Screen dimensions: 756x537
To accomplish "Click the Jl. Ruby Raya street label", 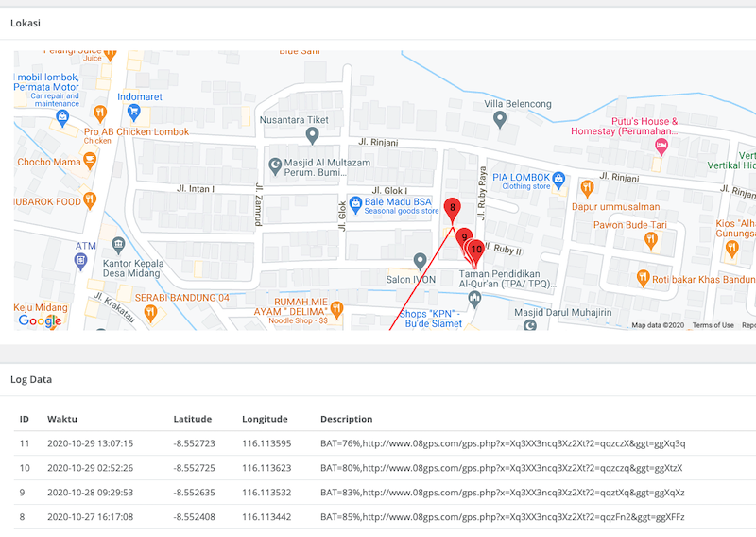I will pos(482,193).
